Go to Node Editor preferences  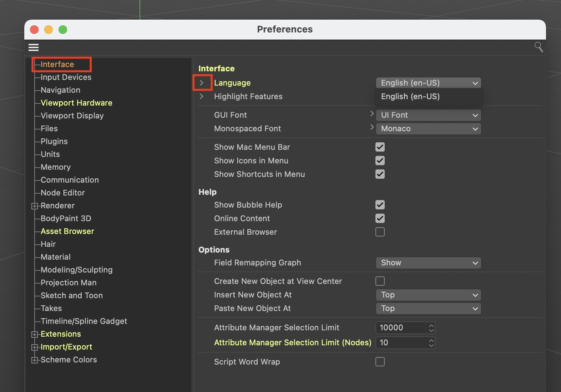coord(63,193)
